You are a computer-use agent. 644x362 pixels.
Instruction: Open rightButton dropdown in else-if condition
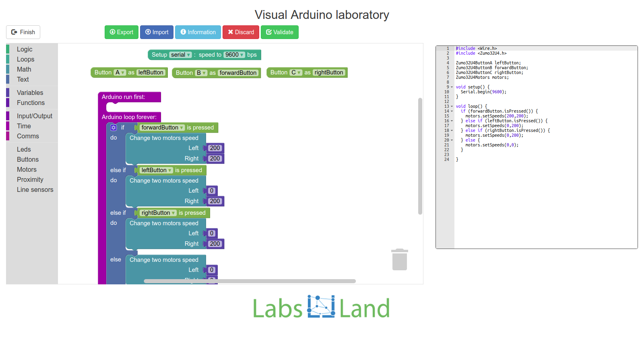click(x=158, y=213)
